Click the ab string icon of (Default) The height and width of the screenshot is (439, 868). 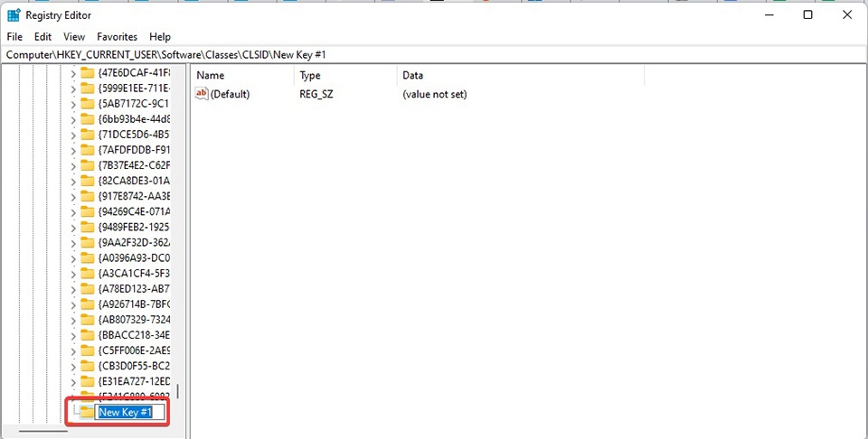coord(202,94)
